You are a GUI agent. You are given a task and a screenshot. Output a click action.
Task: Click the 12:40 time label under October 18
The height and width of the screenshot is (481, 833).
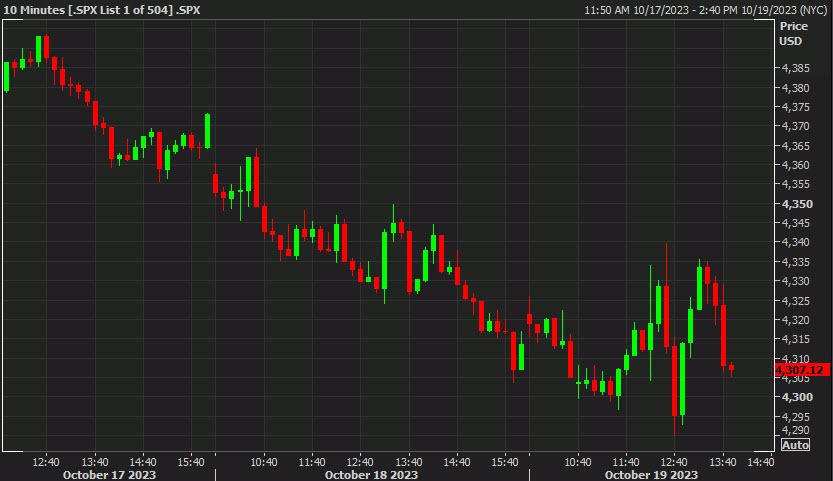[x=360, y=462]
